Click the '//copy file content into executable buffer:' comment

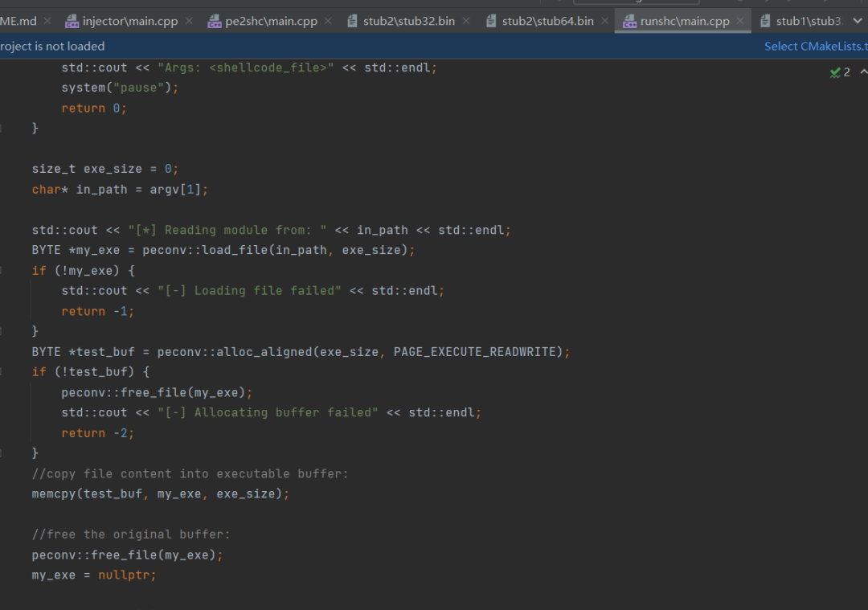coord(190,474)
